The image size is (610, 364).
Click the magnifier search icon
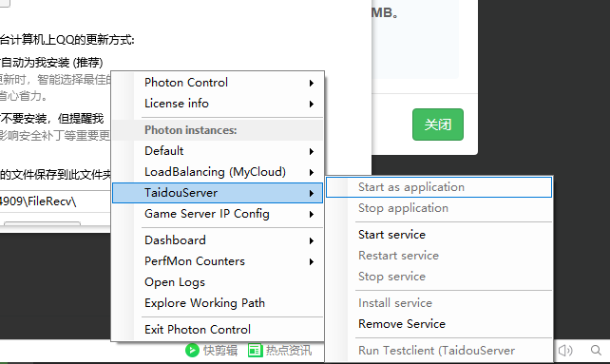(x=596, y=350)
